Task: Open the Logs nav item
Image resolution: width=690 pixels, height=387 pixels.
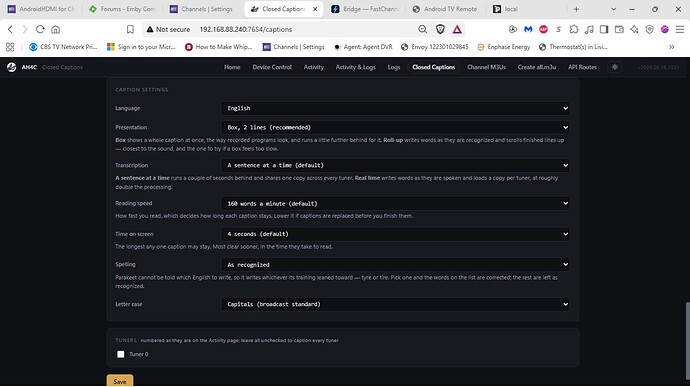Action: click(394, 67)
